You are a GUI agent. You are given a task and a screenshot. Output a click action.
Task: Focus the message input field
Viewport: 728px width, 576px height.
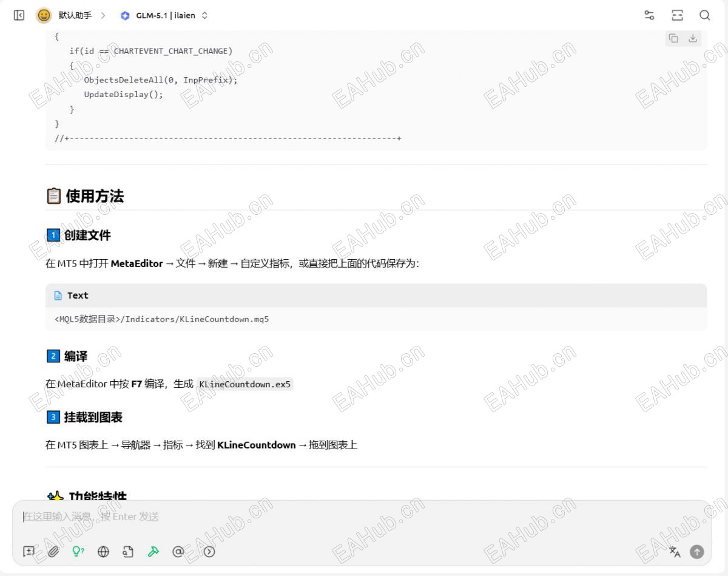(x=362, y=517)
